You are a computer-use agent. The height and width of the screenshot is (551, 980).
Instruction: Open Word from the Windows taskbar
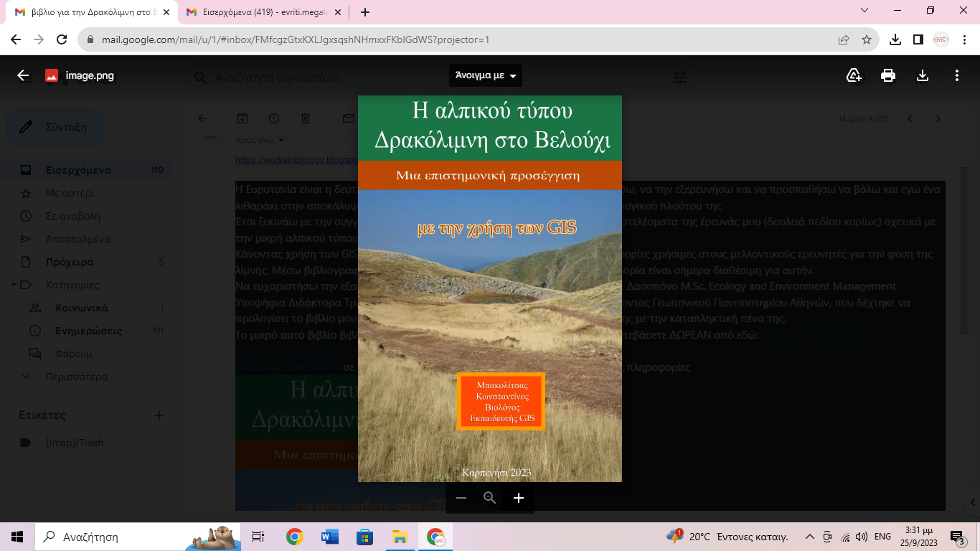pos(330,537)
